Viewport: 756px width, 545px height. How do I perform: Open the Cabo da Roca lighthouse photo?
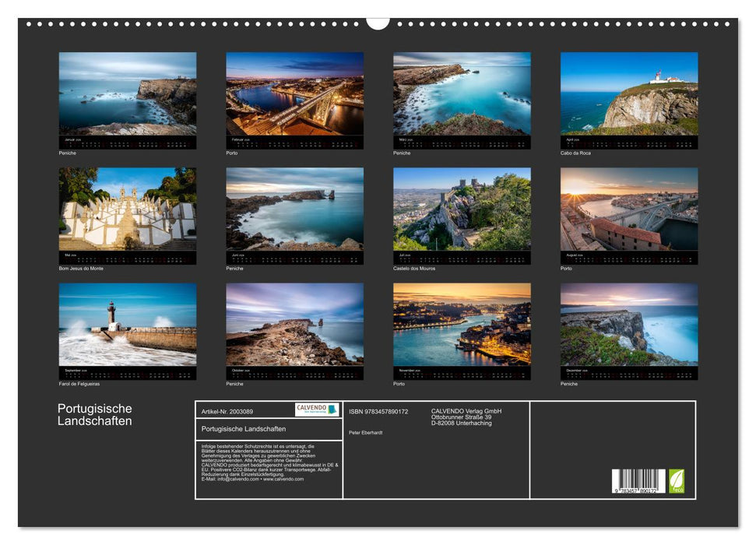629,94
